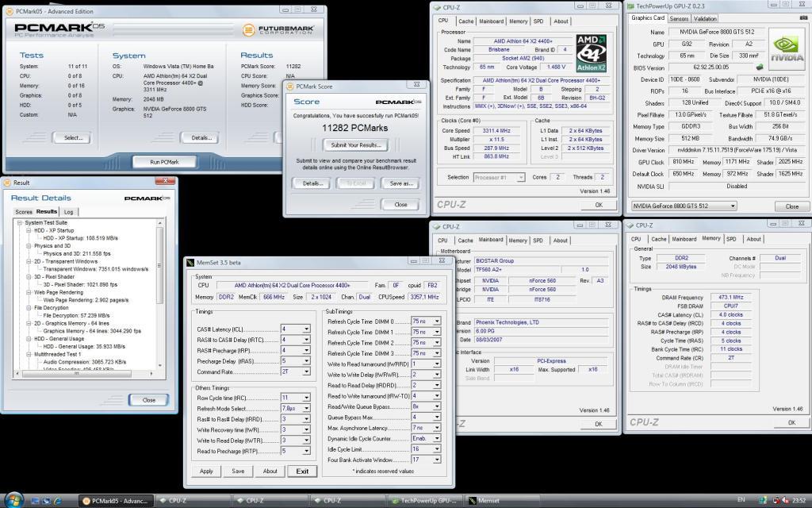This screenshot has height=508, width=812.
Task: Open Refresh Mode Select dropdown
Action: [307, 408]
